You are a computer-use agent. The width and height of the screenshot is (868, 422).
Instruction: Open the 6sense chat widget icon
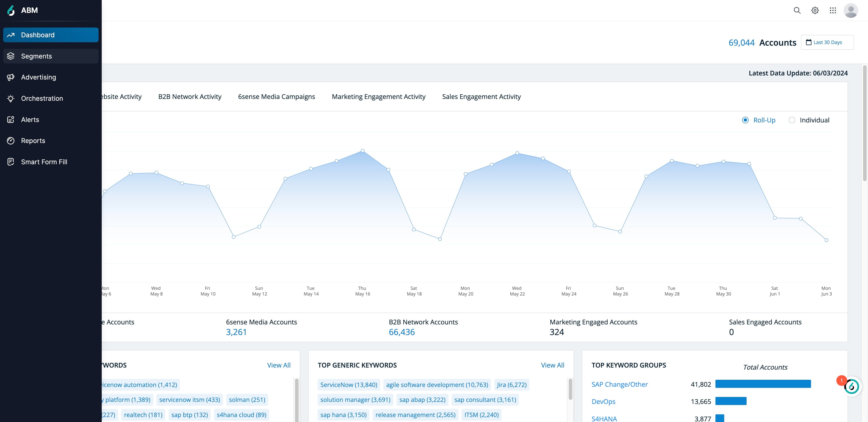tap(851, 386)
